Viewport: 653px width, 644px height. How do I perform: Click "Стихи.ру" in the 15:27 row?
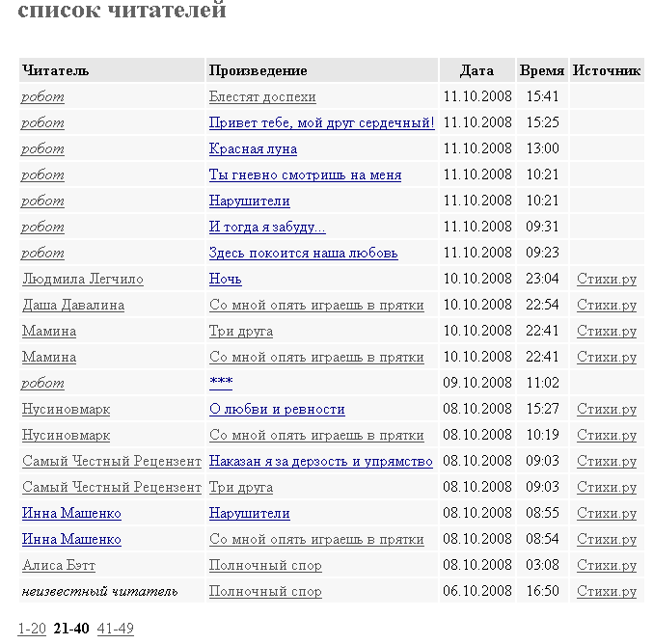(x=607, y=409)
